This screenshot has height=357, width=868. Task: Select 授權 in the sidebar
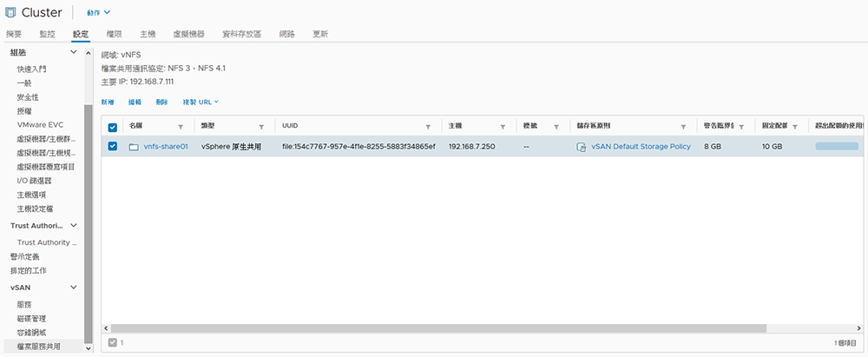(24, 111)
